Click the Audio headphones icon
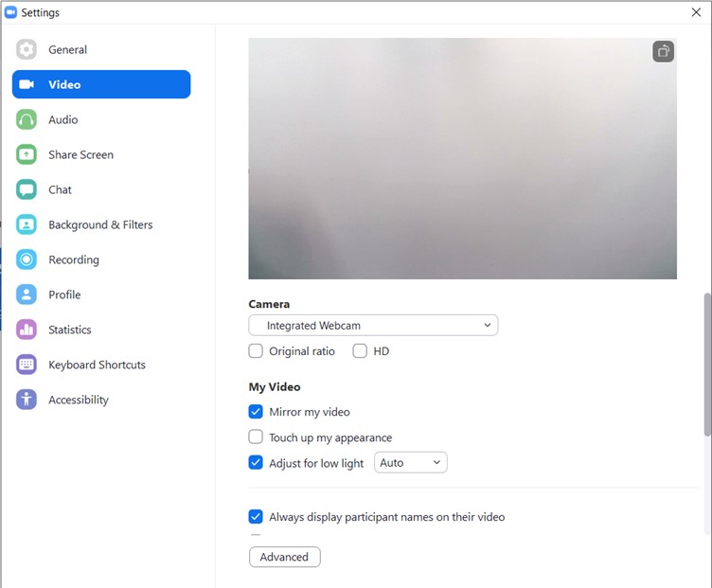This screenshot has height=588, width=712. click(x=27, y=119)
